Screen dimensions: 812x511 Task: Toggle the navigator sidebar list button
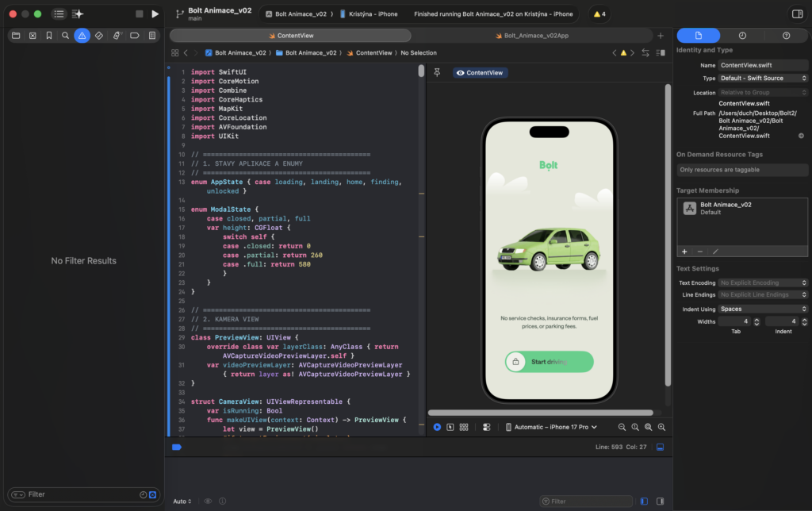pyautogui.click(x=59, y=14)
